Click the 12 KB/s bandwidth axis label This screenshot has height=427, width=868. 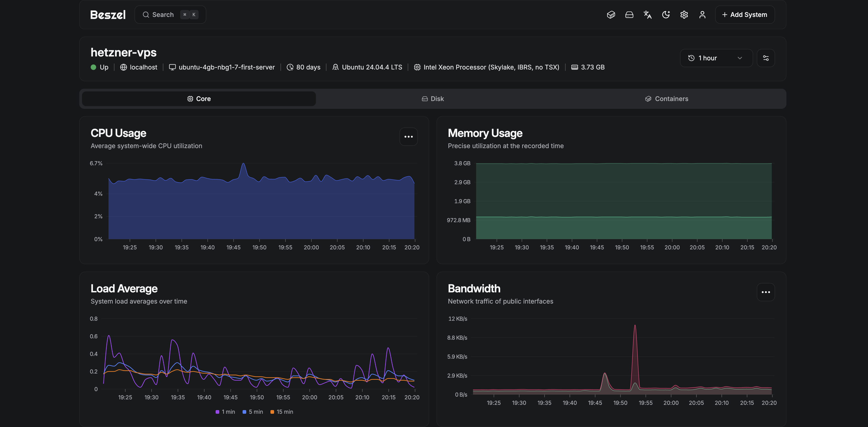(x=458, y=319)
